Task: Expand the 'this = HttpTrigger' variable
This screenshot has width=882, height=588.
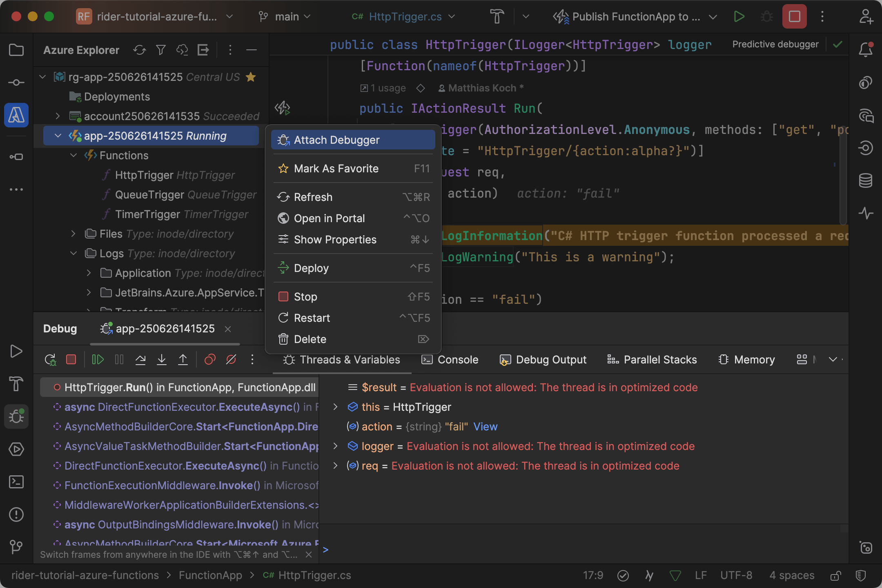Action: click(336, 407)
